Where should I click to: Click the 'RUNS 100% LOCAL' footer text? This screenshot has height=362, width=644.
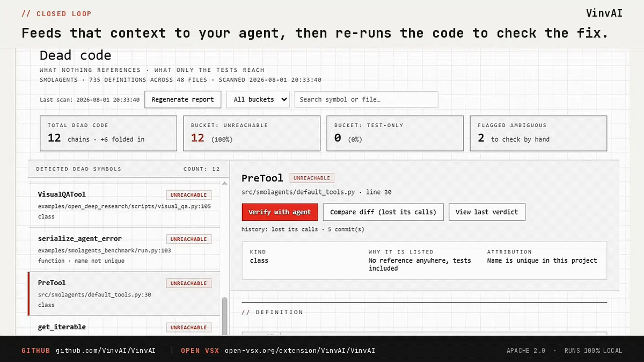pyautogui.click(x=594, y=351)
